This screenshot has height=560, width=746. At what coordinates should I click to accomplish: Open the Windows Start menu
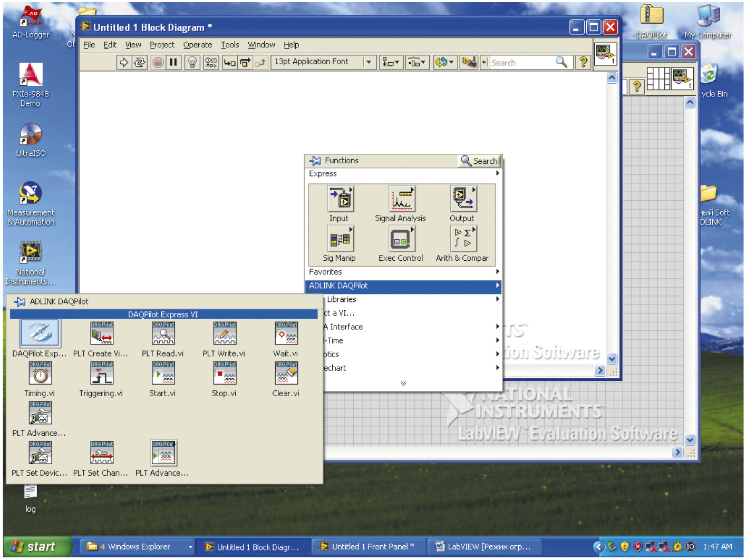(37, 547)
